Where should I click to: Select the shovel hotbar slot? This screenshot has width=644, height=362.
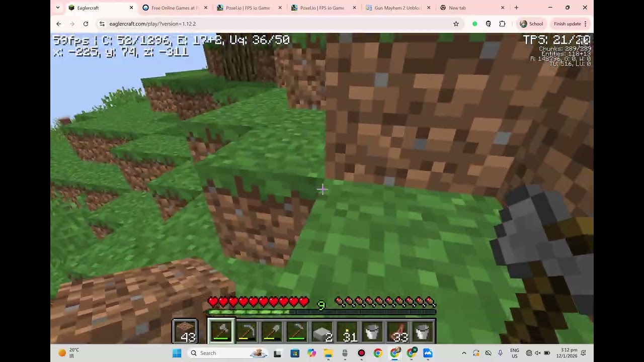tap(272, 332)
